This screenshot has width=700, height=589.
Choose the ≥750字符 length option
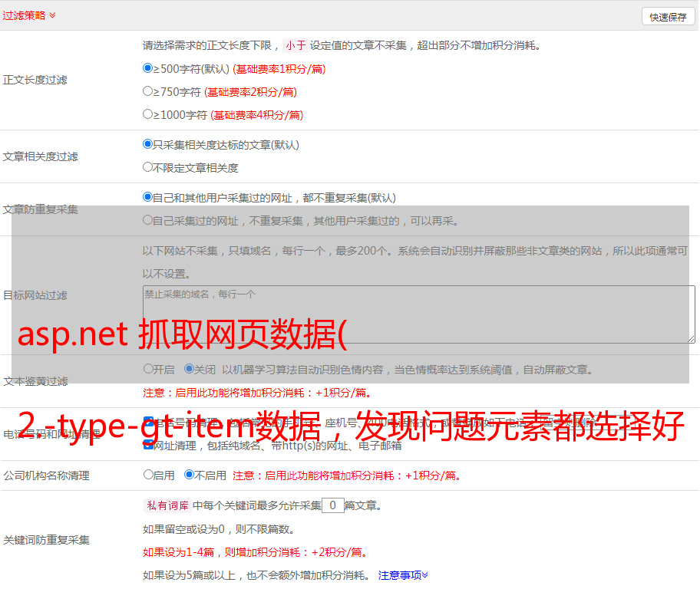(x=148, y=91)
